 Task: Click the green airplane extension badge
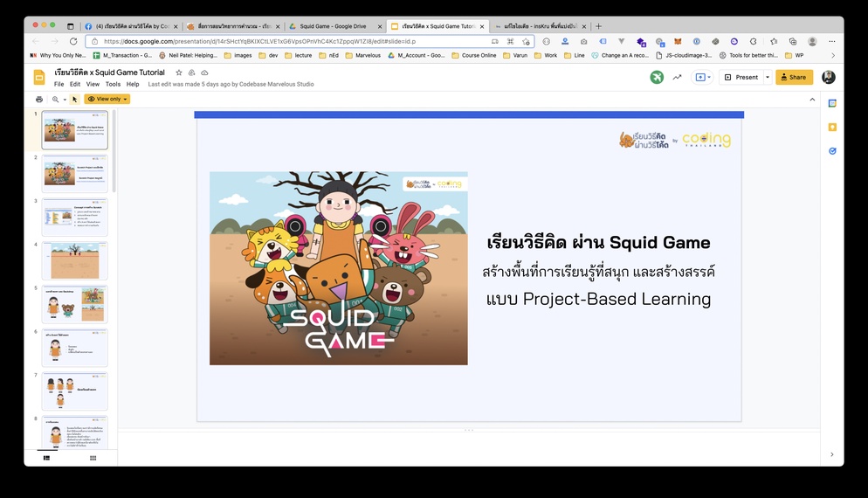pyautogui.click(x=657, y=77)
